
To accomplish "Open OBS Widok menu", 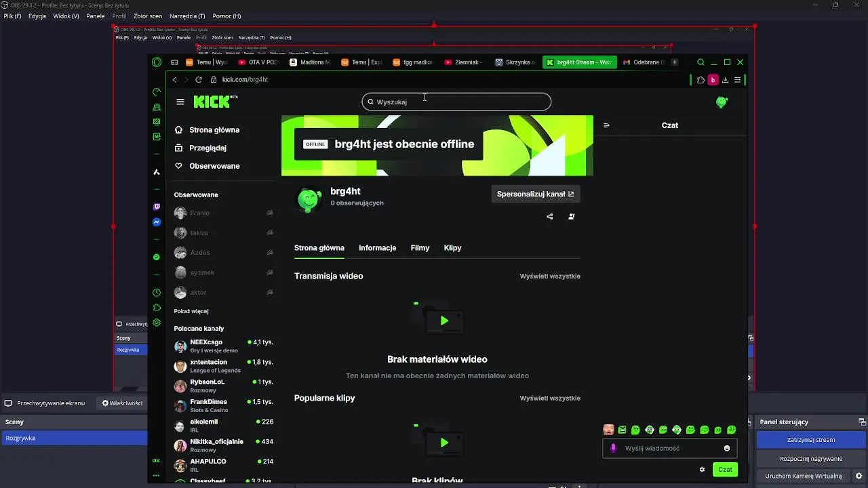I will point(66,16).
